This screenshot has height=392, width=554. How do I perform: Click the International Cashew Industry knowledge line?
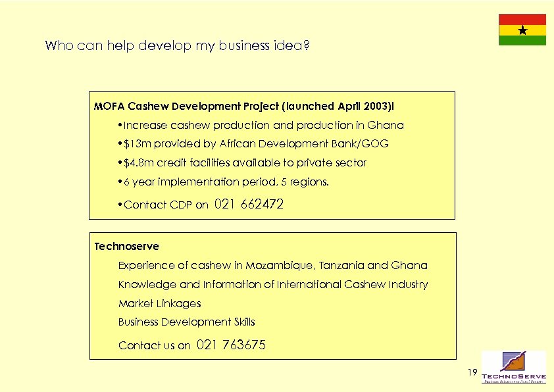click(x=273, y=285)
